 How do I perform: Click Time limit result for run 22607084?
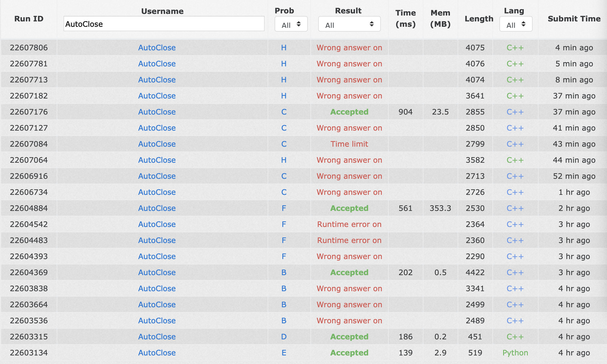click(349, 144)
